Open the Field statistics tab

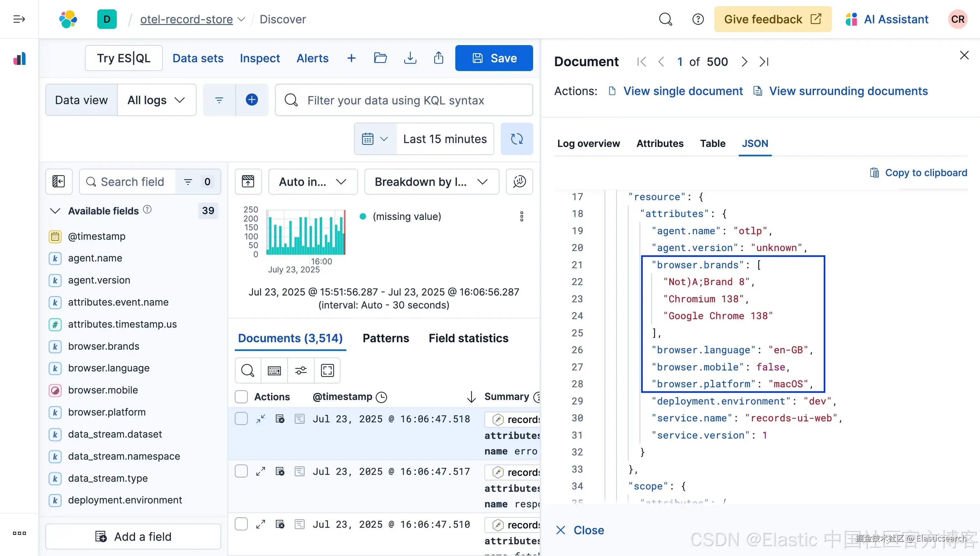(468, 338)
